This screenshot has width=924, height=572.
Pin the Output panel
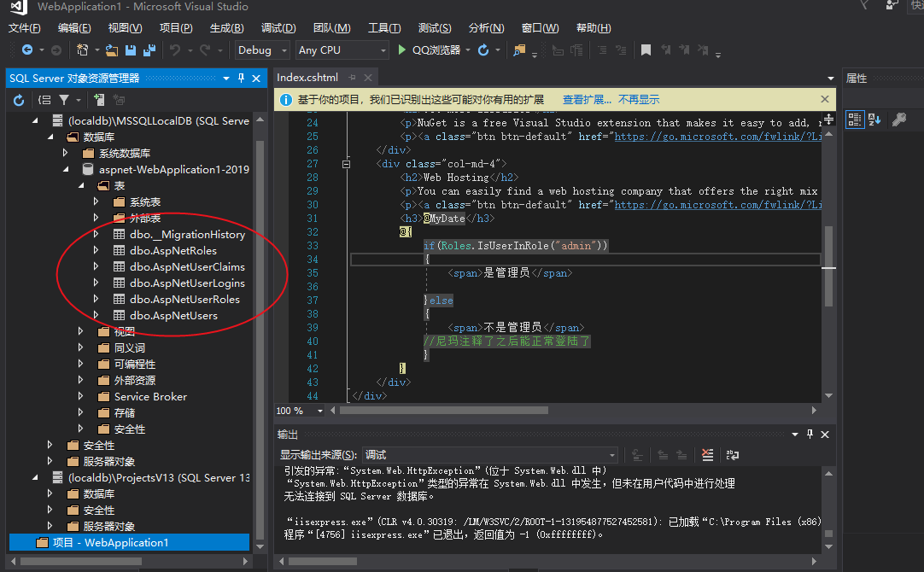click(x=810, y=435)
